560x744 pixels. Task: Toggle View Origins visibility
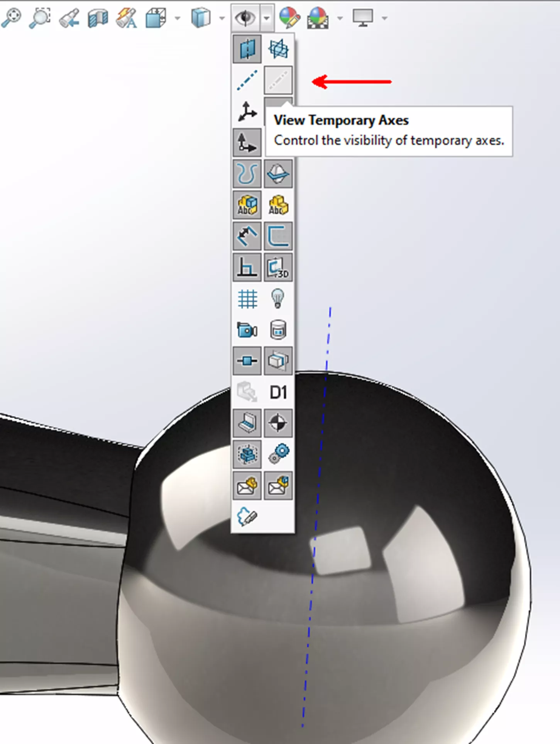pos(247,112)
